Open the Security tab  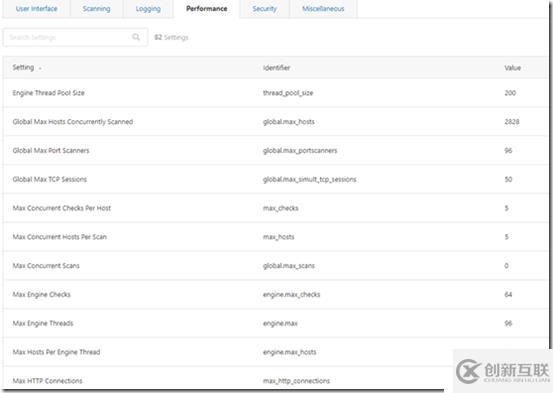point(264,9)
